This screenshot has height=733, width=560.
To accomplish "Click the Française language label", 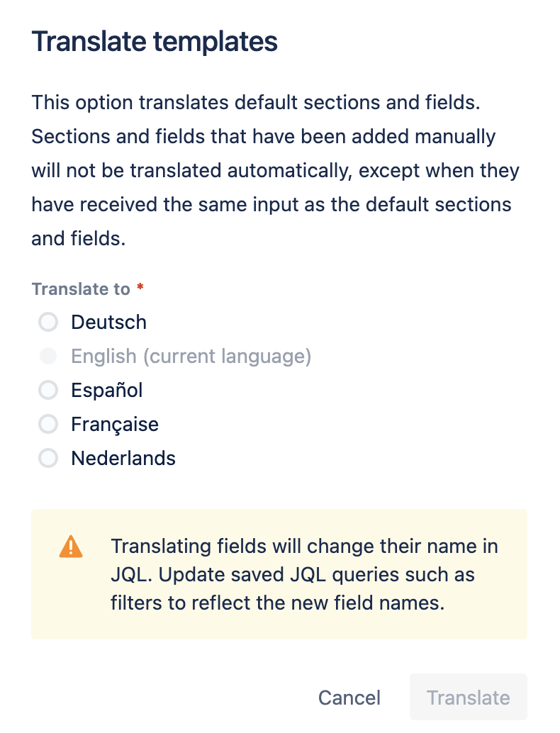I will tap(115, 425).
